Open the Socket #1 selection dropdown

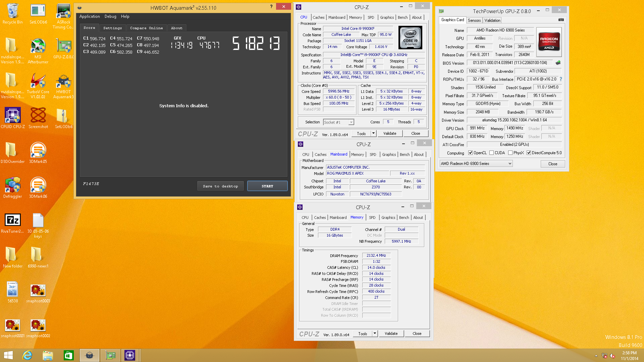pyautogui.click(x=338, y=122)
